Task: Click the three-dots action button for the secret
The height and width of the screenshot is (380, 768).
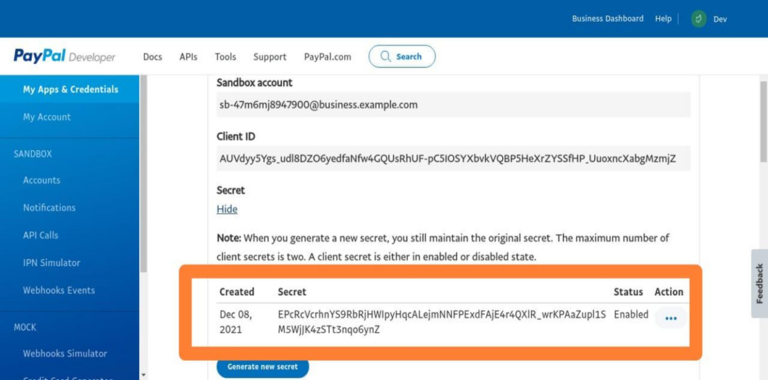Action: pyautogui.click(x=671, y=318)
